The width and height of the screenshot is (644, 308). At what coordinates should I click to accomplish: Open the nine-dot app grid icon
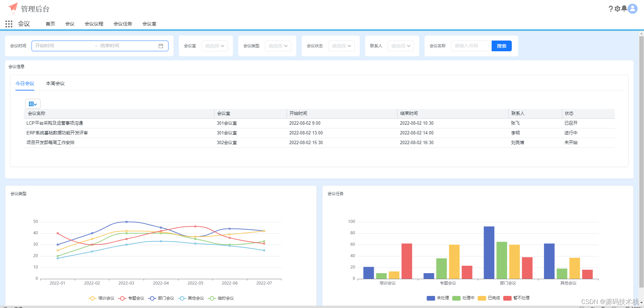(x=9, y=24)
